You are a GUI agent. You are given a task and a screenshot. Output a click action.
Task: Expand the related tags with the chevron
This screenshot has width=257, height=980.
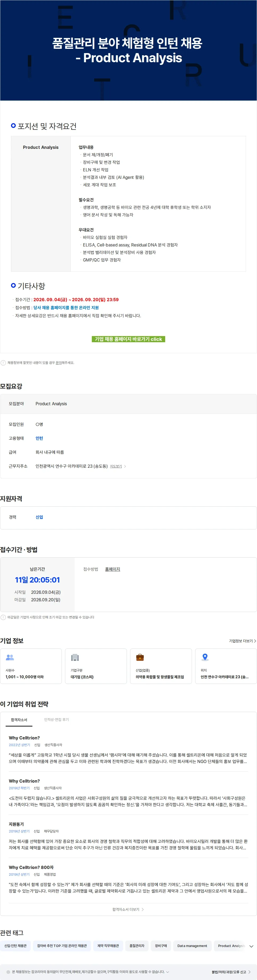click(x=251, y=946)
